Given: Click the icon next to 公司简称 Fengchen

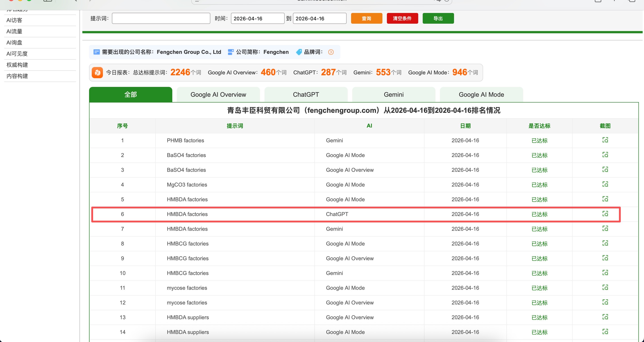Looking at the screenshot, I should (x=230, y=52).
